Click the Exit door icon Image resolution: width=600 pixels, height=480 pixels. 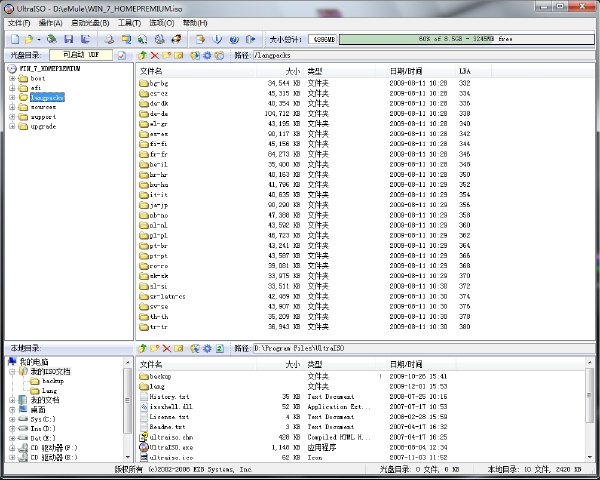(251, 39)
